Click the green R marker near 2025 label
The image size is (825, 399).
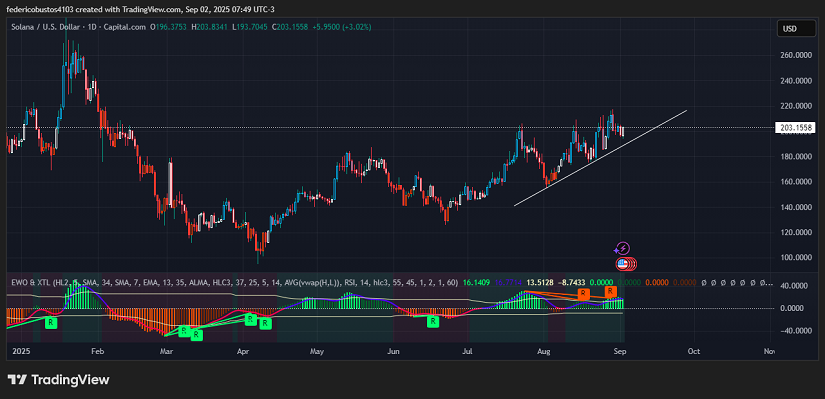pyautogui.click(x=51, y=323)
